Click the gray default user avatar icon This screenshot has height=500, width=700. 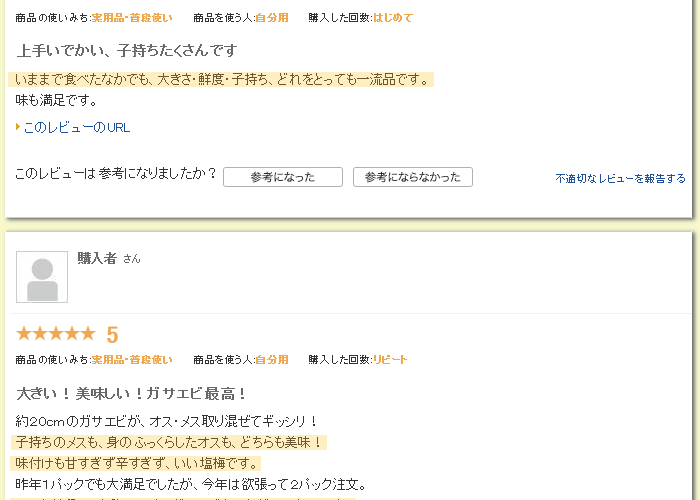coord(42,277)
